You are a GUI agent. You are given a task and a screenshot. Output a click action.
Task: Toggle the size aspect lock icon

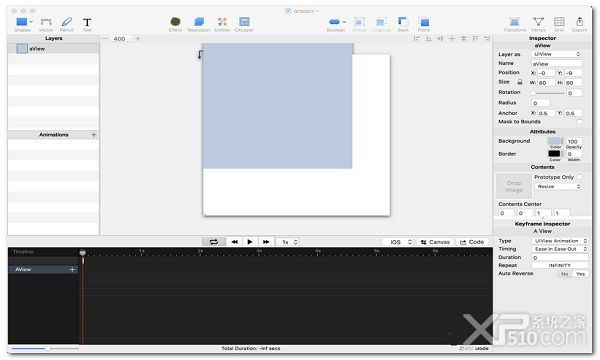[x=520, y=82]
